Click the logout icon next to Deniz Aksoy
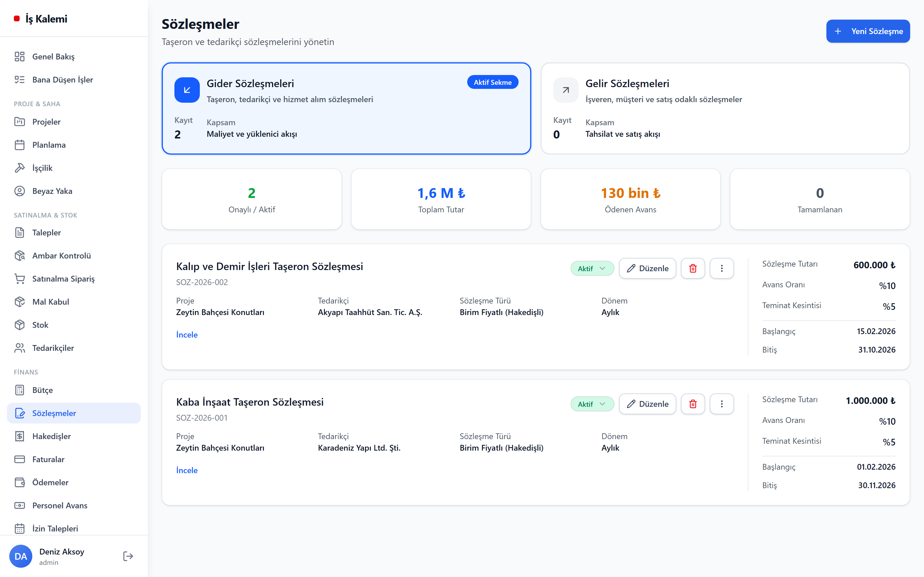924x577 pixels. (x=128, y=556)
